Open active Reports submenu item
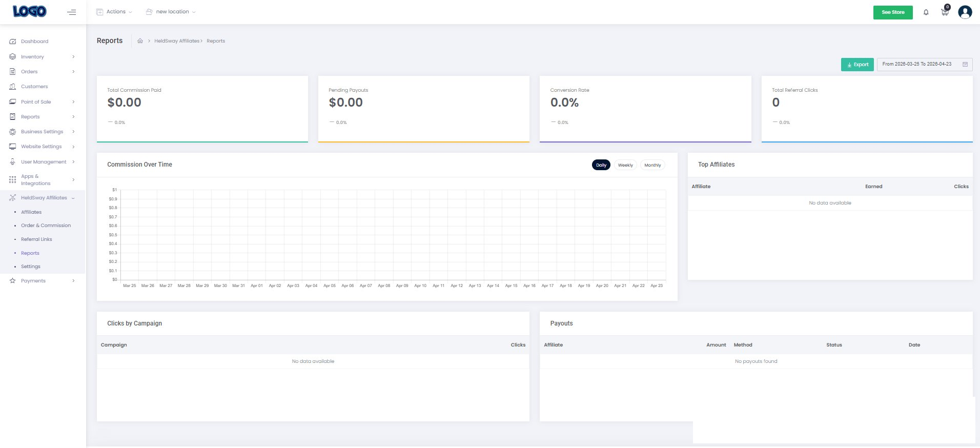The width and height of the screenshot is (980, 448). (30, 253)
